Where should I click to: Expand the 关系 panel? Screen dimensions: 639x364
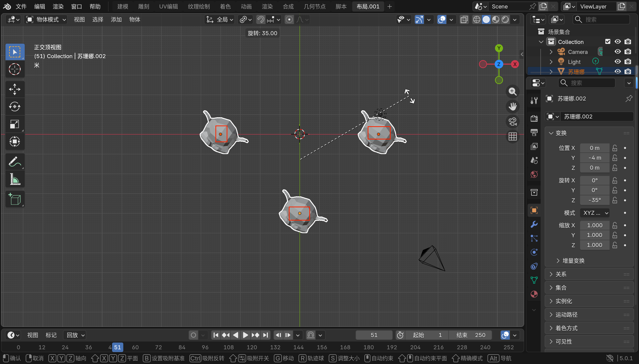point(561,274)
